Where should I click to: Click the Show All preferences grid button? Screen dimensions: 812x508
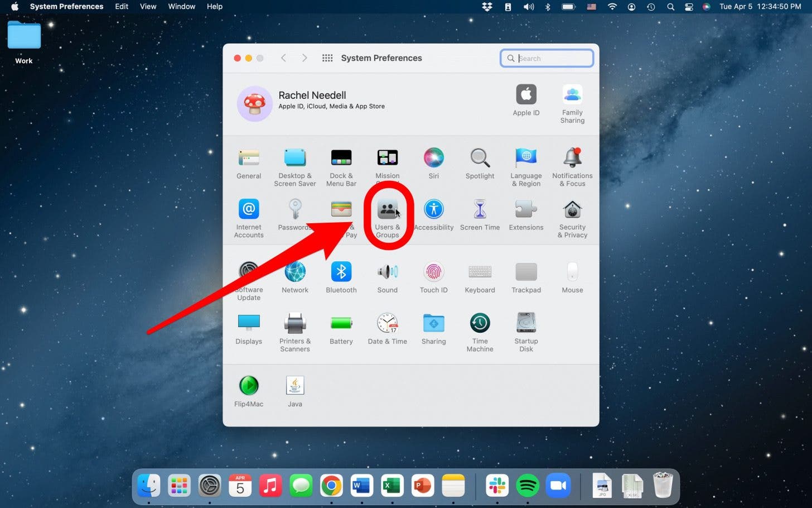tap(327, 57)
